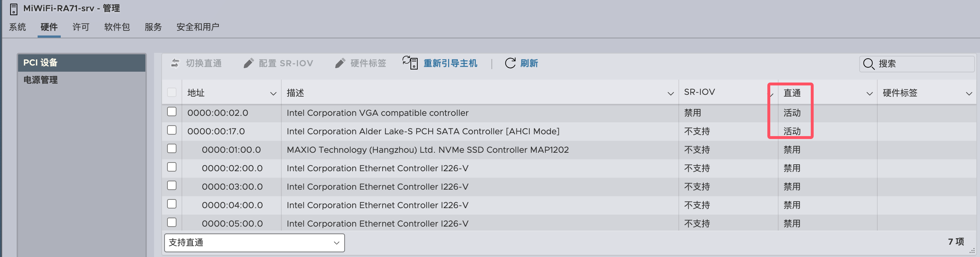
Task: Click the hardware label pencil icon
Action: pyautogui.click(x=340, y=63)
